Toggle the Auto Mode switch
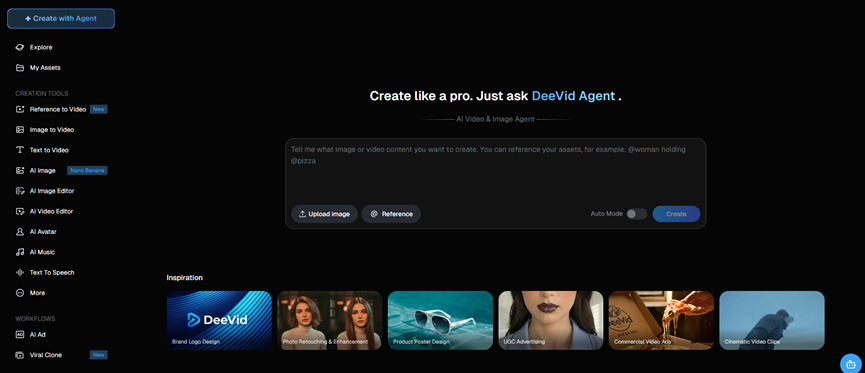865x373 pixels. [x=637, y=214]
